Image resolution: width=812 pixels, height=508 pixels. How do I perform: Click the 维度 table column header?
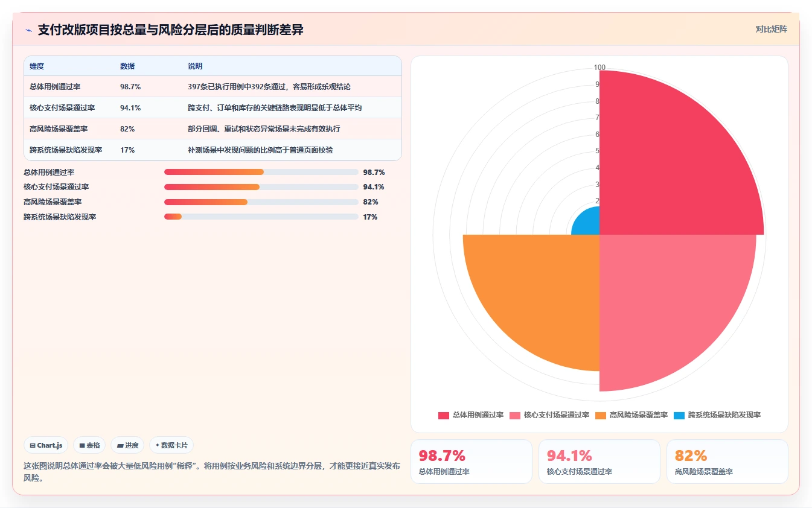click(37, 66)
